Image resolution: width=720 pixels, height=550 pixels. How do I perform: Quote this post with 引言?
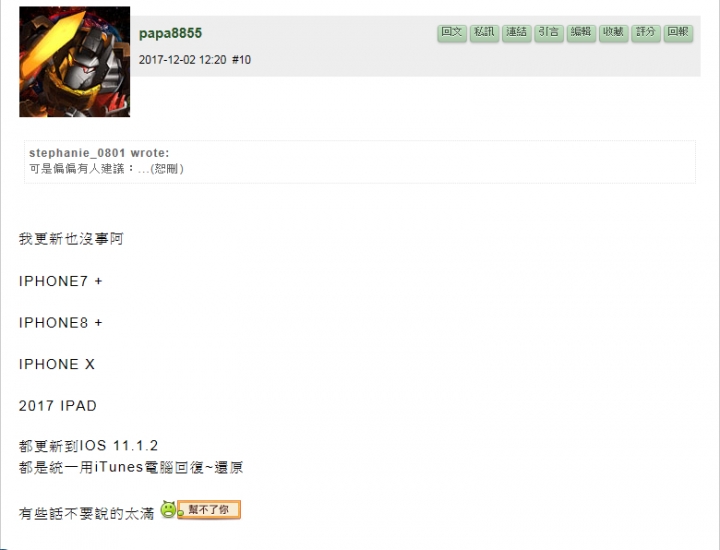click(549, 33)
